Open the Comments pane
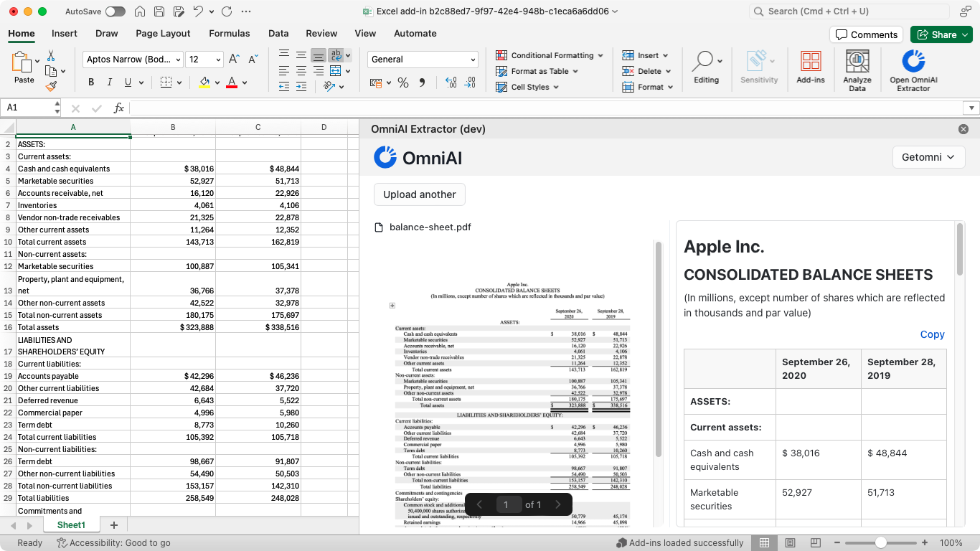This screenshot has width=980, height=551. (867, 34)
